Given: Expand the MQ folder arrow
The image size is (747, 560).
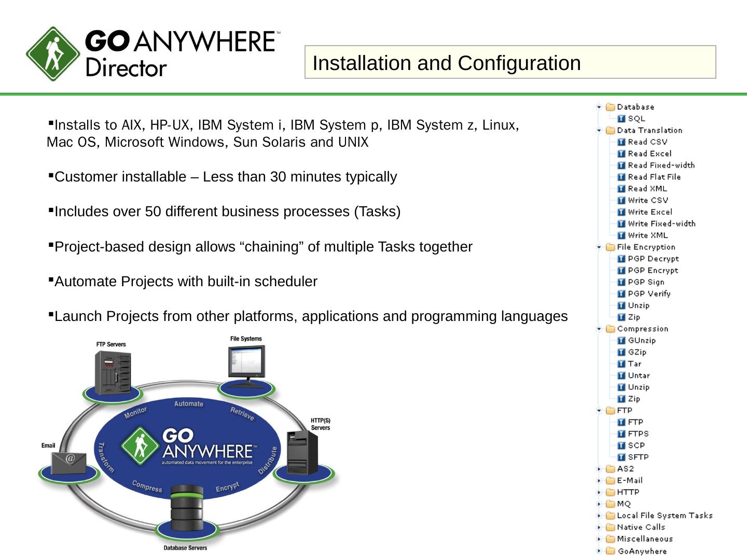Looking at the screenshot, I should (x=599, y=504).
